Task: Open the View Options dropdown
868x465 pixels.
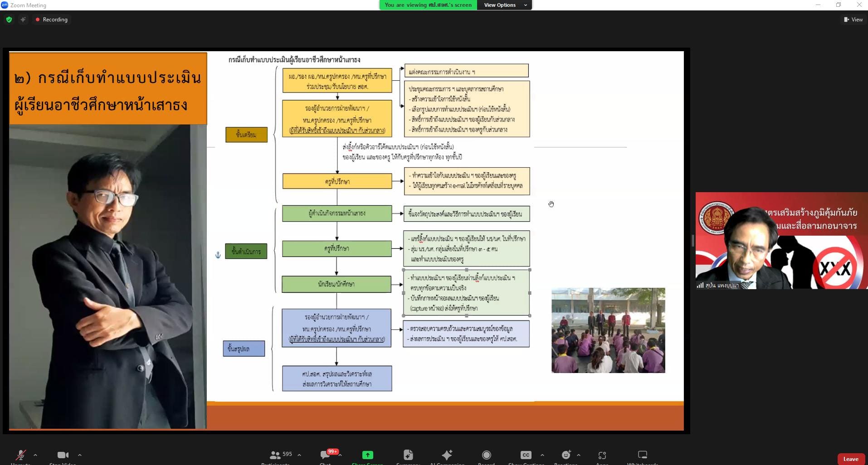Action: click(505, 5)
